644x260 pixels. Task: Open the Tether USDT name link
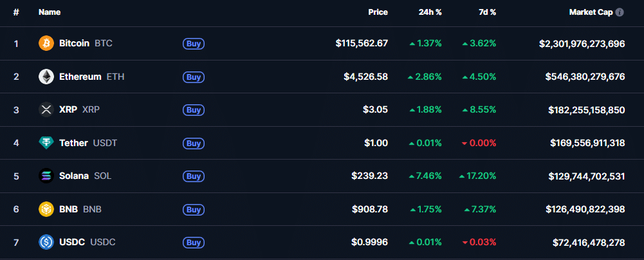pos(88,143)
